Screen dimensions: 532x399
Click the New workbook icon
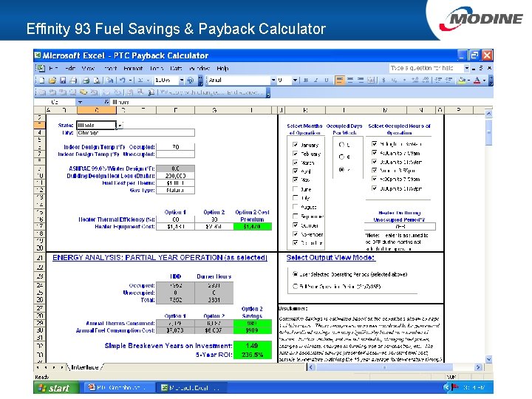(x=41, y=81)
